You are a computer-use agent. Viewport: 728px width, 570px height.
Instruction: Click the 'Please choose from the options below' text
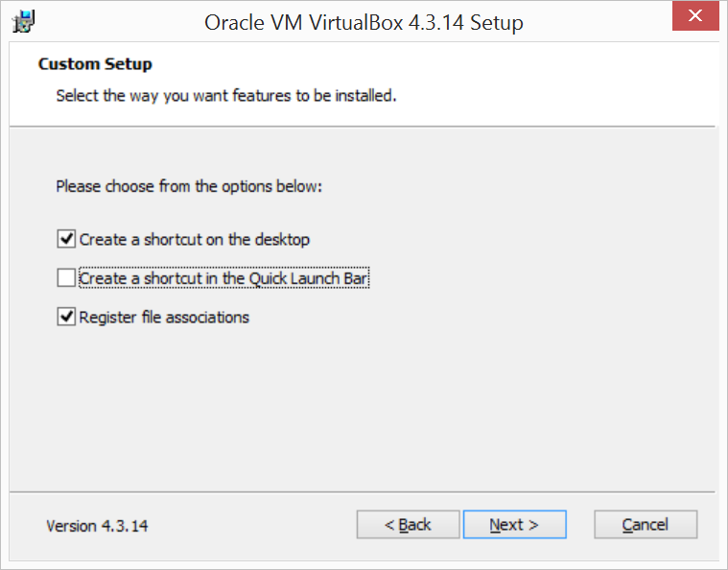[189, 186]
